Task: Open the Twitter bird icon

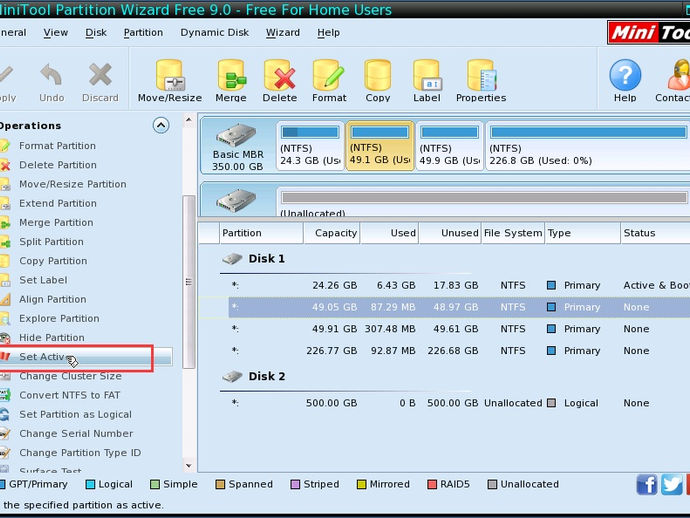Action: pos(672,485)
